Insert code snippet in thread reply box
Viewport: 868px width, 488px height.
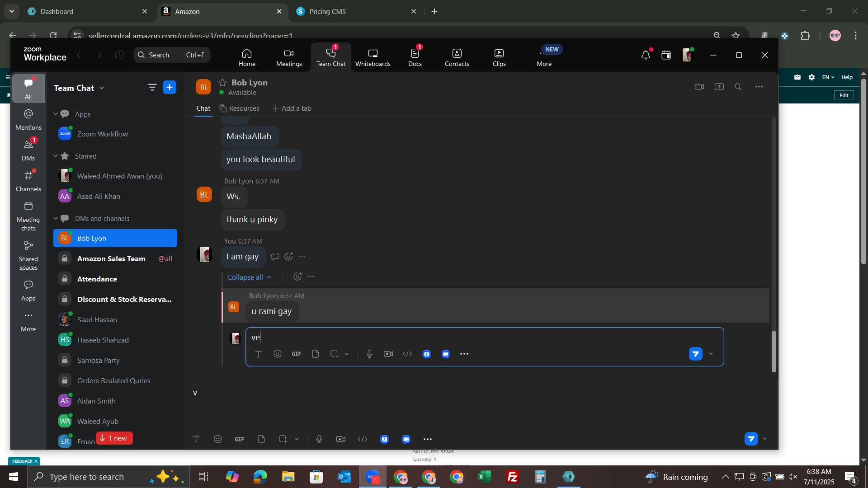coord(407,354)
